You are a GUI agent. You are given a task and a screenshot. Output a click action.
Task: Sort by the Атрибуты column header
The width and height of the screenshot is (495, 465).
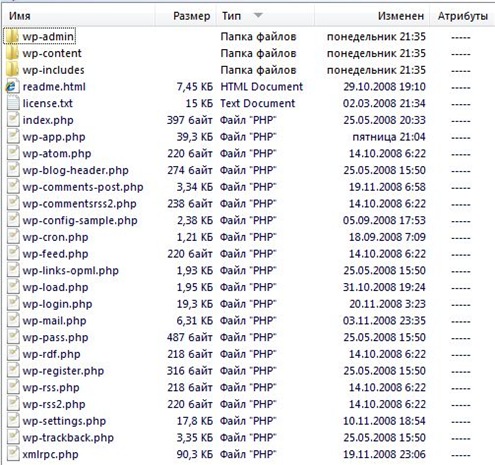point(463,16)
